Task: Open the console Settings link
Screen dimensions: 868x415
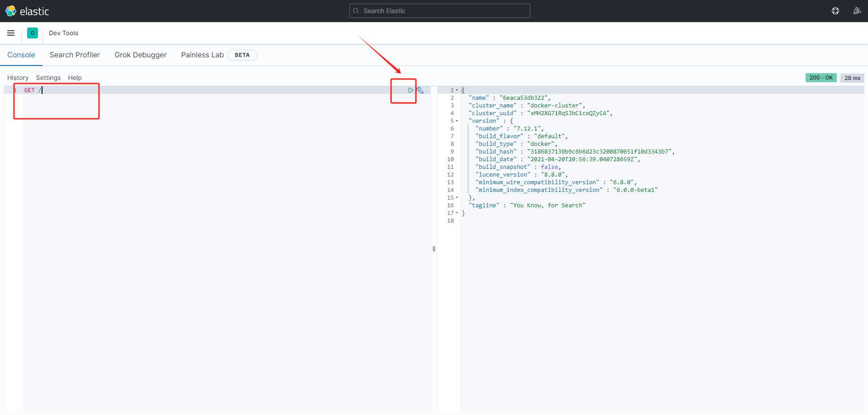Action: pyautogui.click(x=48, y=78)
